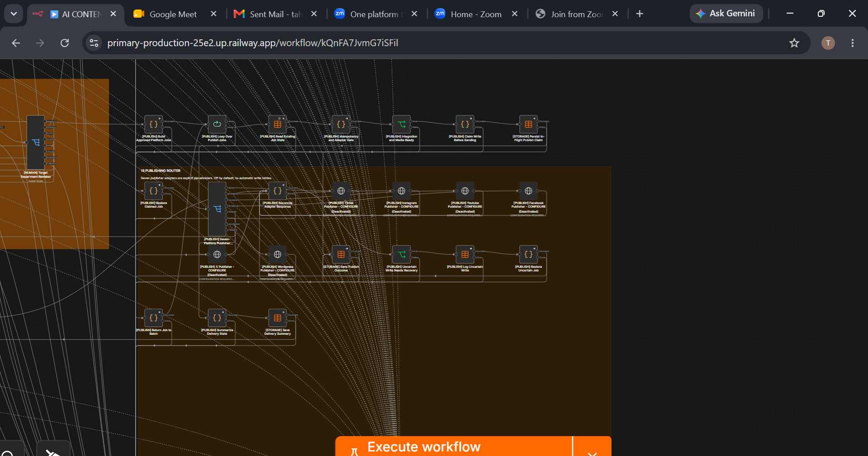Open the Return Job to Batch node
868x456 pixels.
click(x=153, y=318)
